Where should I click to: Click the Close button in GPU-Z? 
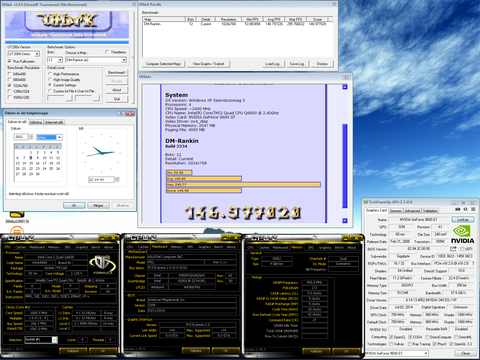tap(465, 353)
